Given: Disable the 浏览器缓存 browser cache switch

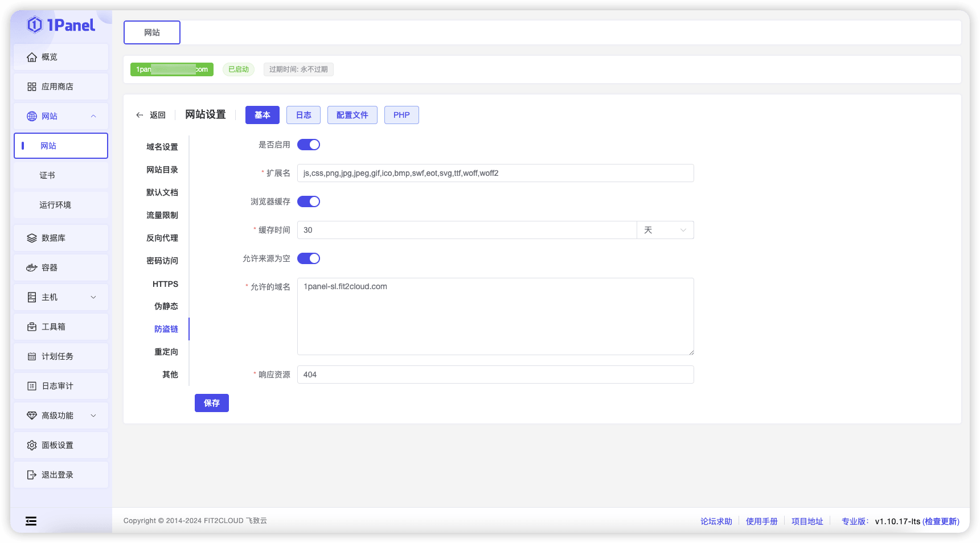Looking at the screenshot, I should [309, 201].
